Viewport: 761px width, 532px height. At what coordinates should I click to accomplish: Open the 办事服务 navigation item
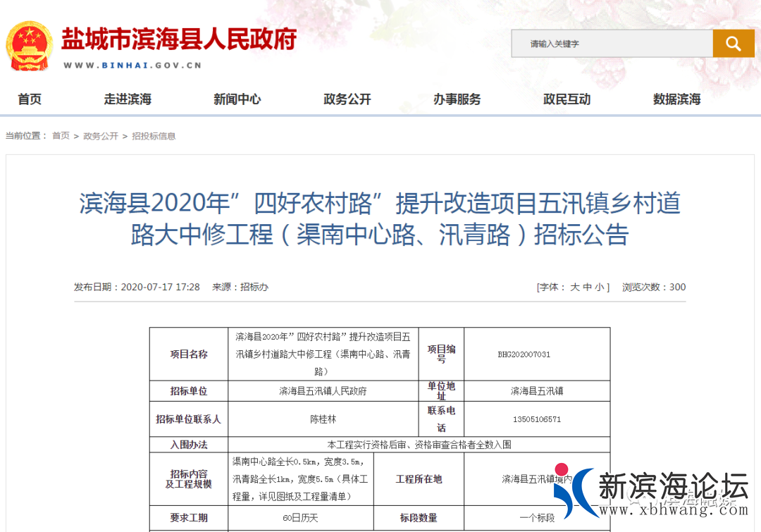point(457,99)
